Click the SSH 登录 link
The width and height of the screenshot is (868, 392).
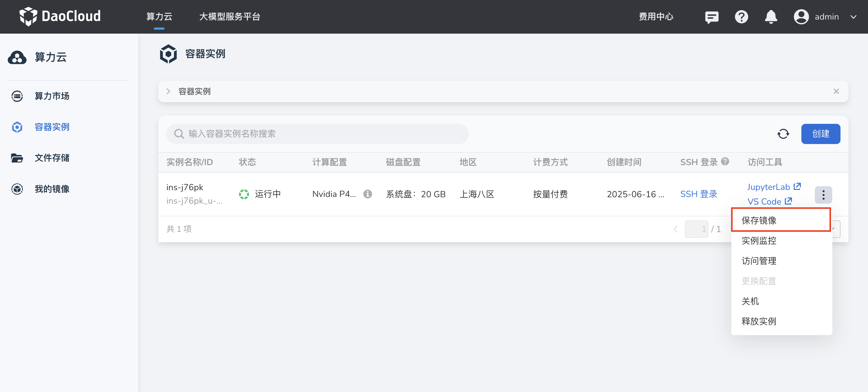click(698, 194)
